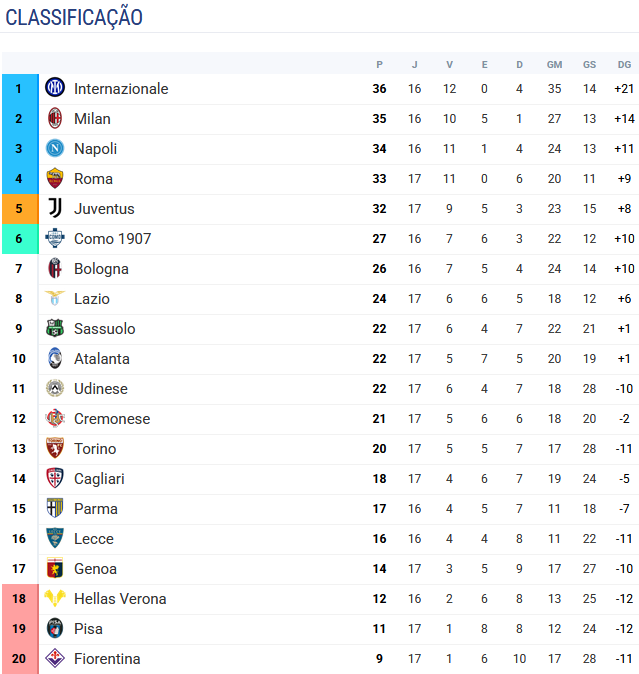This screenshot has height=674, width=639.
Task: Click the Bologna club crest
Action: pyautogui.click(x=55, y=268)
